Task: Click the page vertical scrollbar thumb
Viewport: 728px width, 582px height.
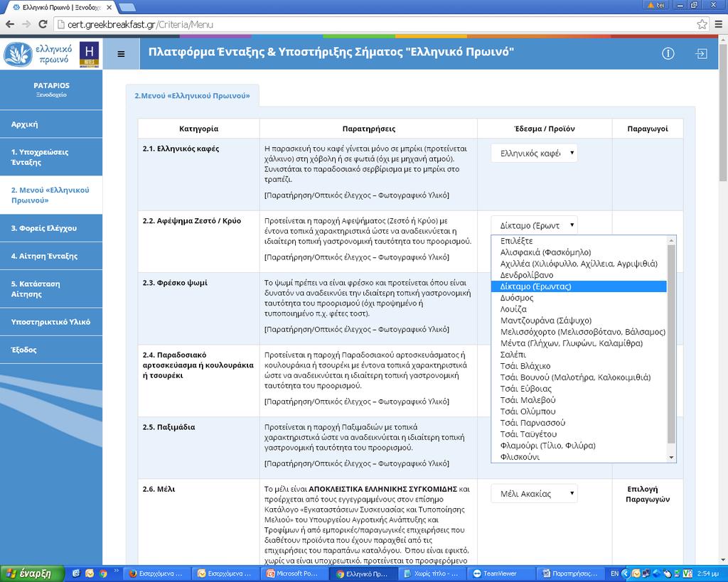Action: coord(723,114)
